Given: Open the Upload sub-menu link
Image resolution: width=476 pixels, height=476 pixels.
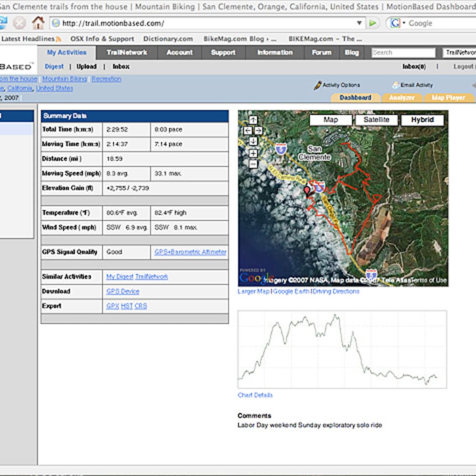Looking at the screenshot, I should [86, 67].
